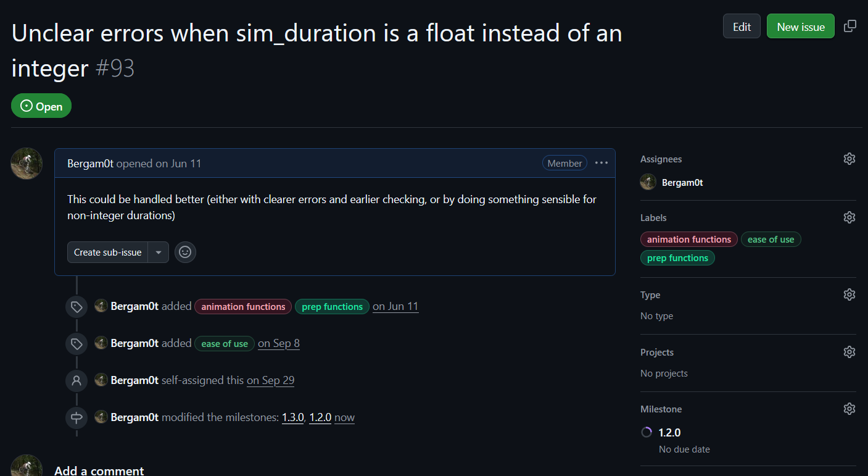Screen dimensions: 868x476
Task: Open the Type settings gear
Action: pyautogui.click(x=849, y=294)
